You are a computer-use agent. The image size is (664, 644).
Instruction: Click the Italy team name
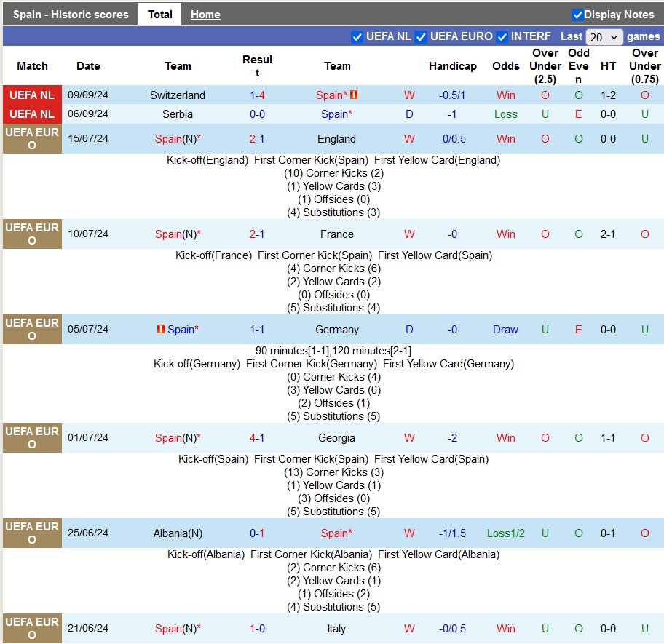pyautogui.click(x=337, y=629)
